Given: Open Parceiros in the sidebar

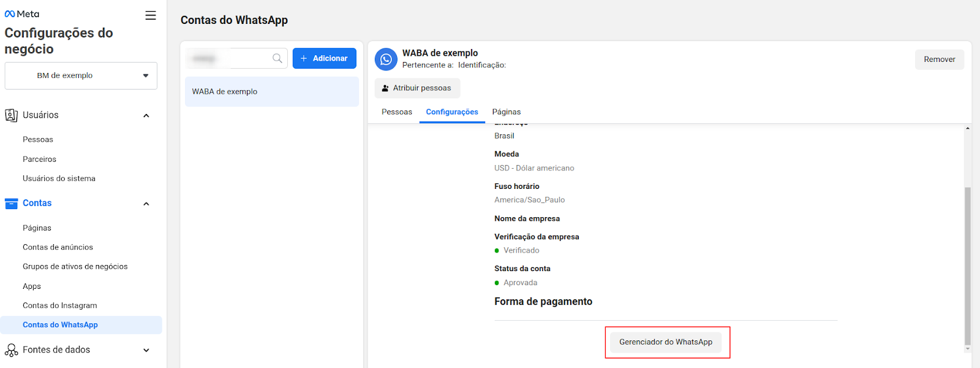Looking at the screenshot, I should [39, 159].
